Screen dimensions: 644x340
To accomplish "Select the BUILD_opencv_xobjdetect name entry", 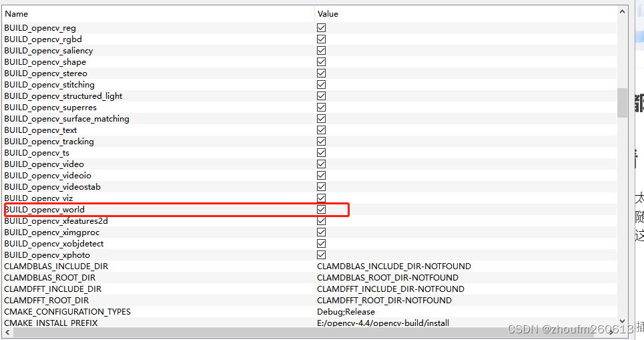I will point(54,243).
